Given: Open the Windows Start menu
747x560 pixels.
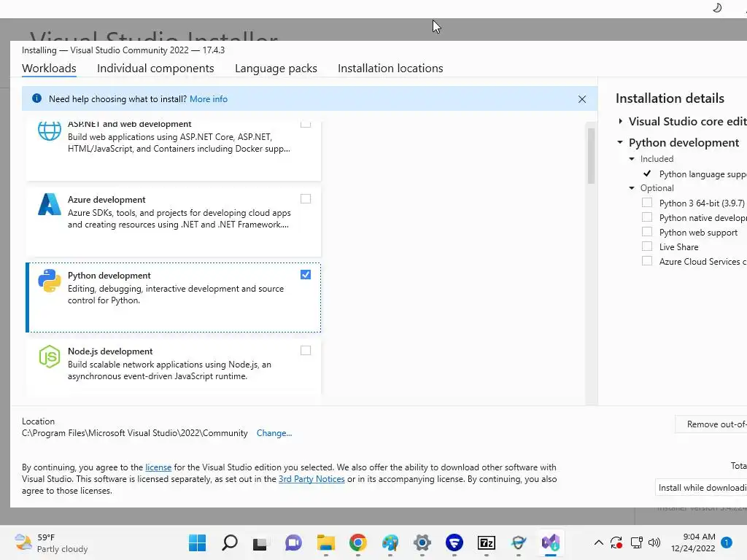Looking at the screenshot, I should tap(197, 542).
